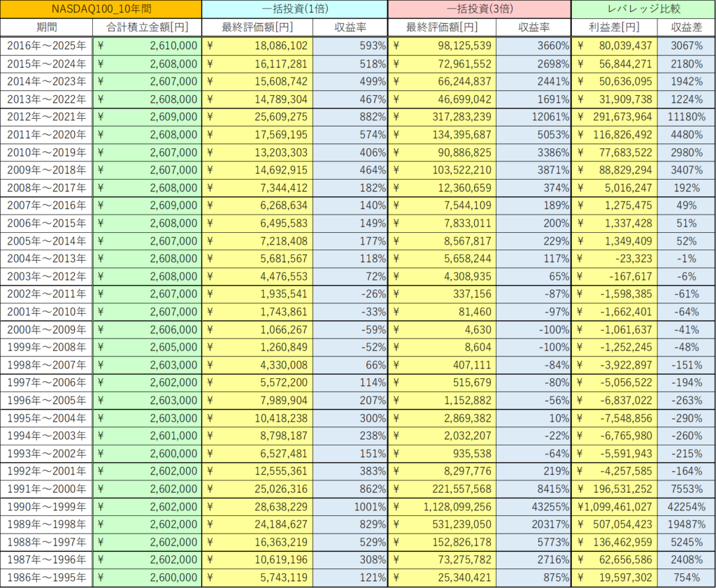The height and width of the screenshot is (588, 716).
Task: Click the 合計積立金額[円] column header
Action: (148, 28)
